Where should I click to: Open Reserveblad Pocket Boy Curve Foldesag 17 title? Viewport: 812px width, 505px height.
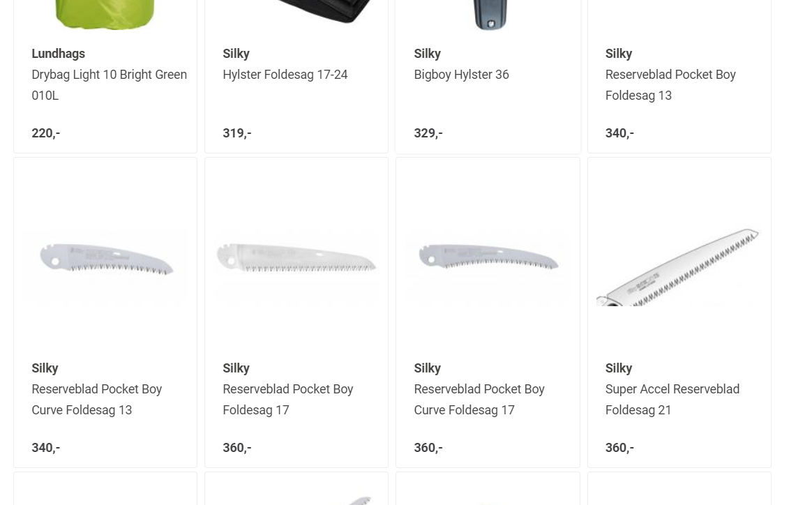(x=479, y=399)
